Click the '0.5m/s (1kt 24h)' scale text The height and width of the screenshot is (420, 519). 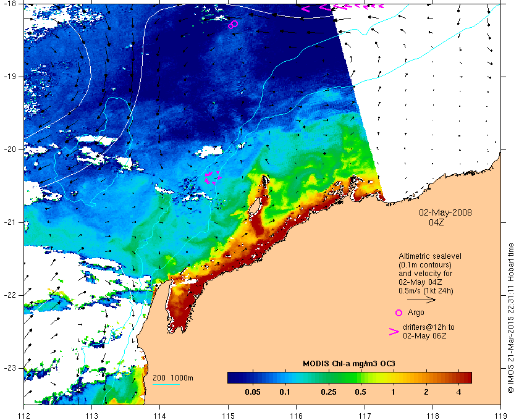426,291
